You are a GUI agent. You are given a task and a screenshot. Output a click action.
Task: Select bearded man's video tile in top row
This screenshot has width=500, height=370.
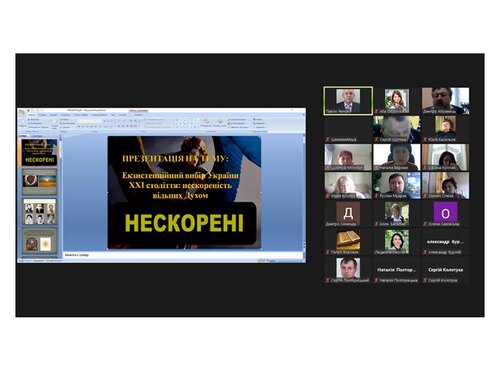[x=445, y=101]
